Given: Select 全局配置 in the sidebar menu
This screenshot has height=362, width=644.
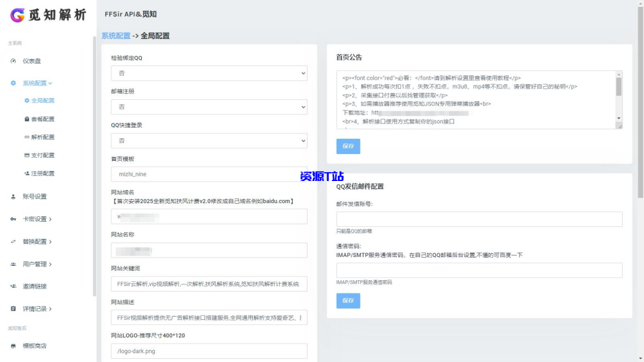Looking at the screenshot, I should pyautogui.click(x=43, y=100).
